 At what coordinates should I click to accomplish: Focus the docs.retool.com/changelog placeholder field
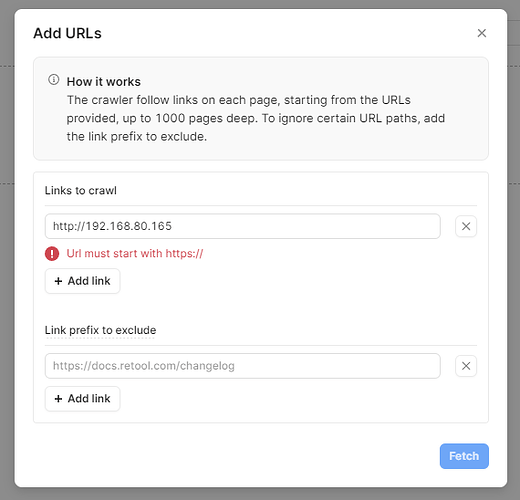243,366
